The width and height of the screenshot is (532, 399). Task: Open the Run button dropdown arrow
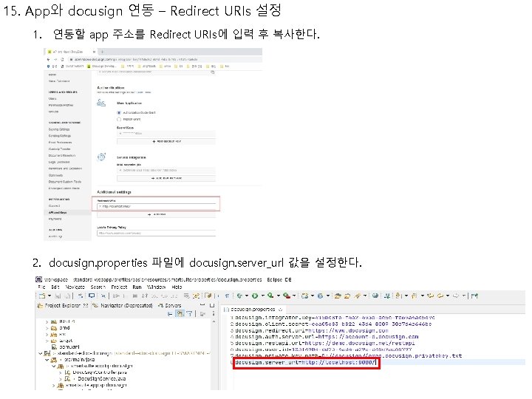pos(262,296)
